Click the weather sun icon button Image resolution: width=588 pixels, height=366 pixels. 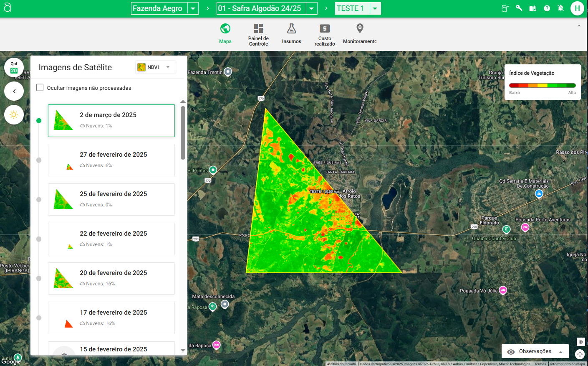14,114
